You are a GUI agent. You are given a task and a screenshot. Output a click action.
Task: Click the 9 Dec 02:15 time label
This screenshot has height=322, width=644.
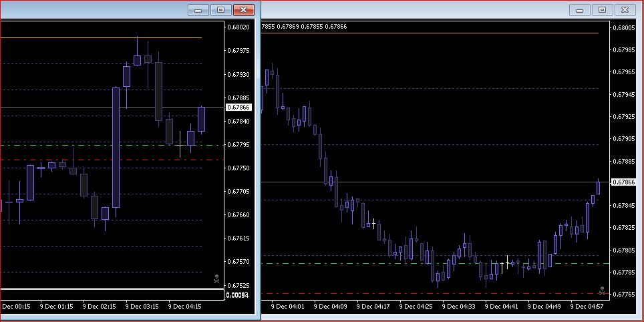coord(99,307)
